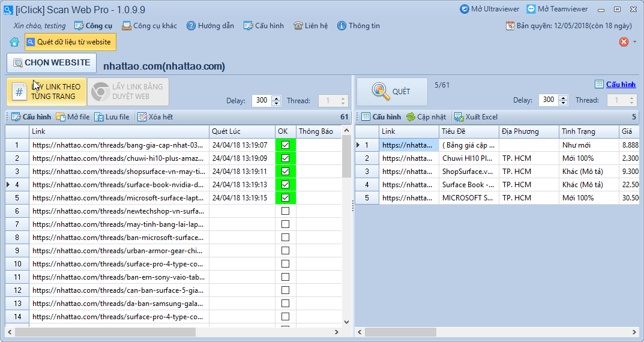Select link bang-gia-cap-nhat-03 row
This screenshot has width=644, height=342.
[x=119, y=145]
